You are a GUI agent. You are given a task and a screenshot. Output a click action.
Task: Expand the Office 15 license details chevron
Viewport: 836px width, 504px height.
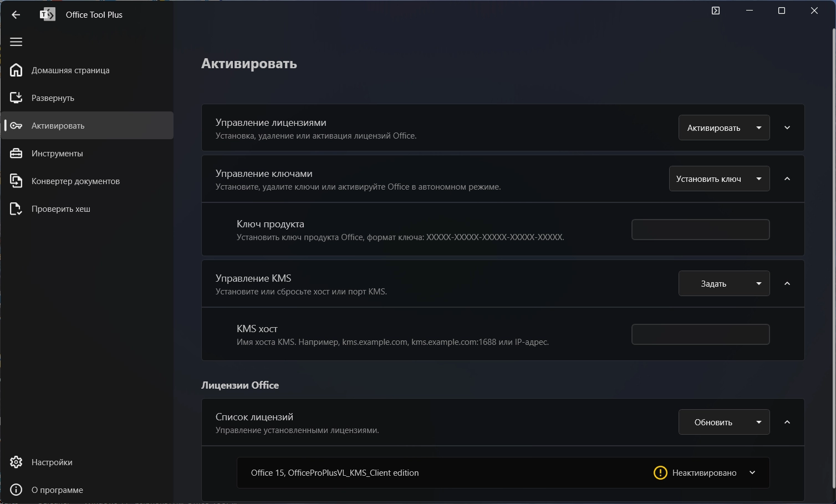tap(752, 473)
